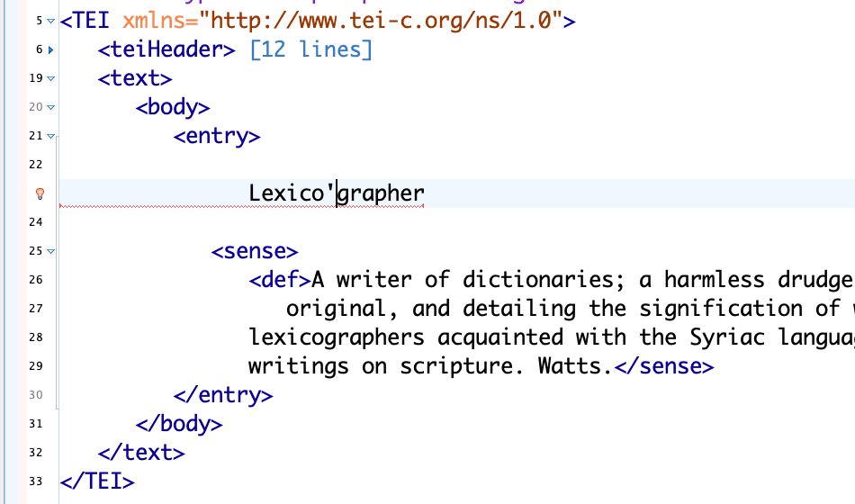Image resolution: width=855 pixels, height=504 pixels.
Task: Click the closing text tag on line 32
Action: point(141,453)
